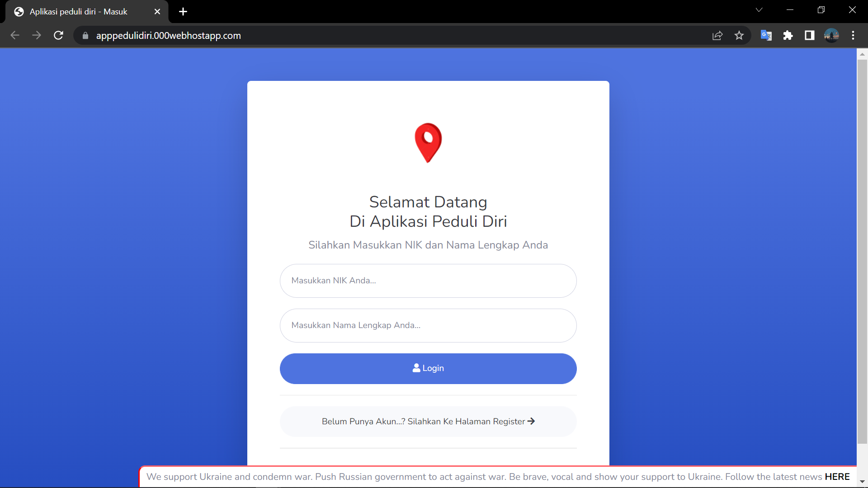The width and height of the screenshot is (868, 488).
Task: Toggle the browser side panel icon
Action: pyautogui.click(x=809, y=35)
